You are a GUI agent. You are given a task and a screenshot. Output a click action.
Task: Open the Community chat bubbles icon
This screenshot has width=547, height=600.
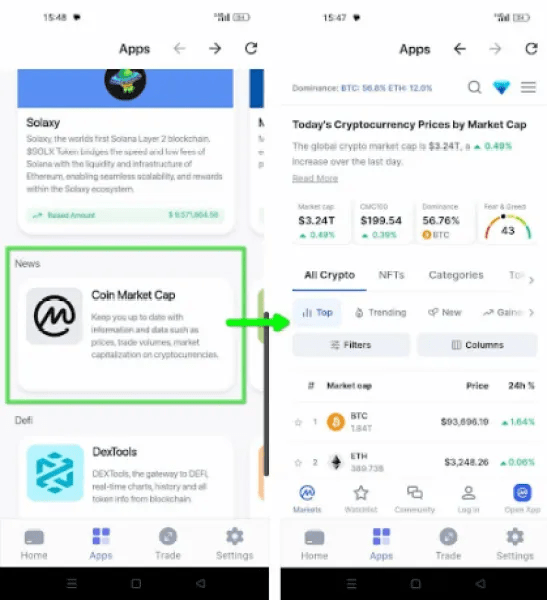(415, 499)
